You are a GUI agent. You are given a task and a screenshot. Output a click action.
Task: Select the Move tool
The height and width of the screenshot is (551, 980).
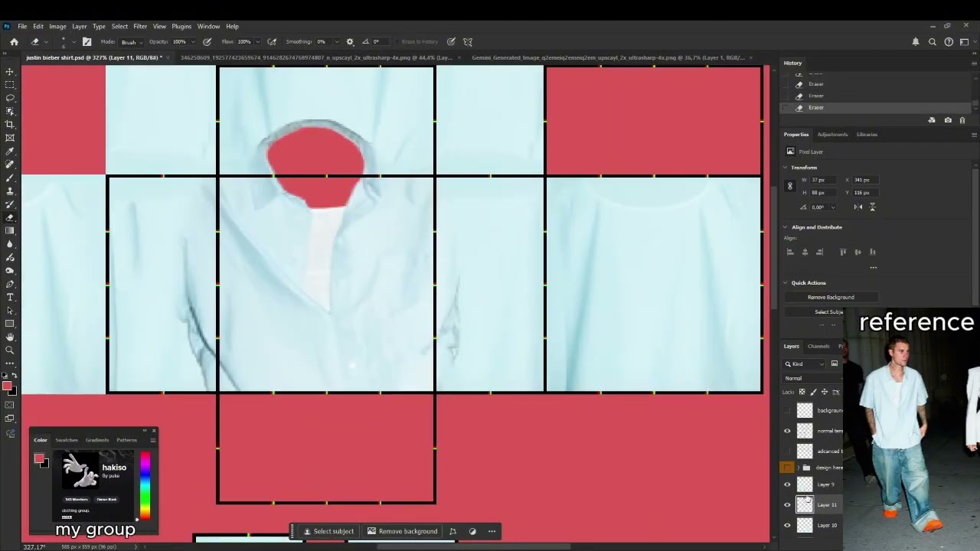(x=10, y=71)
